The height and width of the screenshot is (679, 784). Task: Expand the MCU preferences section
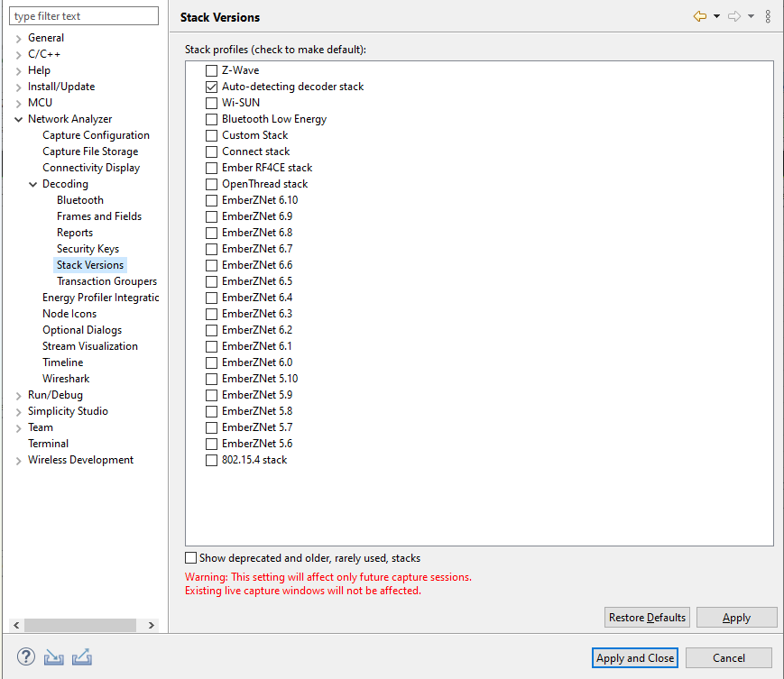(19, 102)
